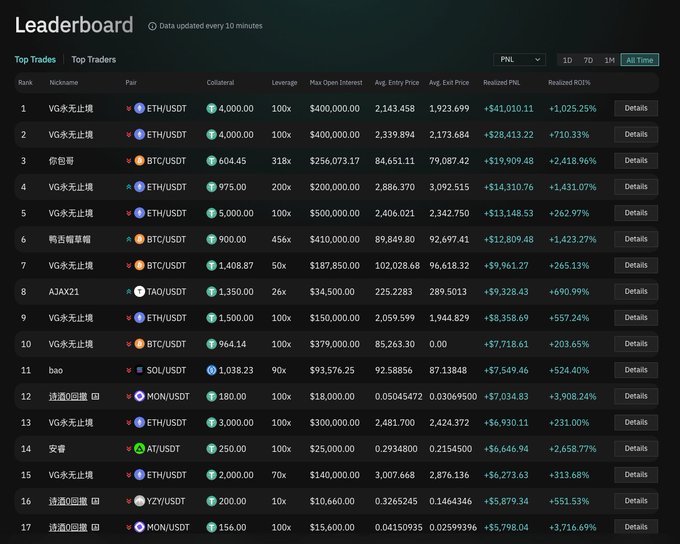Open Details for rank 6 trade

[x=636, y=239]
